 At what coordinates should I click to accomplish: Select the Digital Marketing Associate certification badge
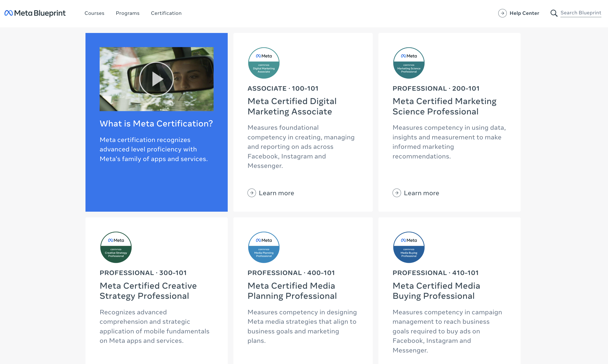click(x=263, y=63)
